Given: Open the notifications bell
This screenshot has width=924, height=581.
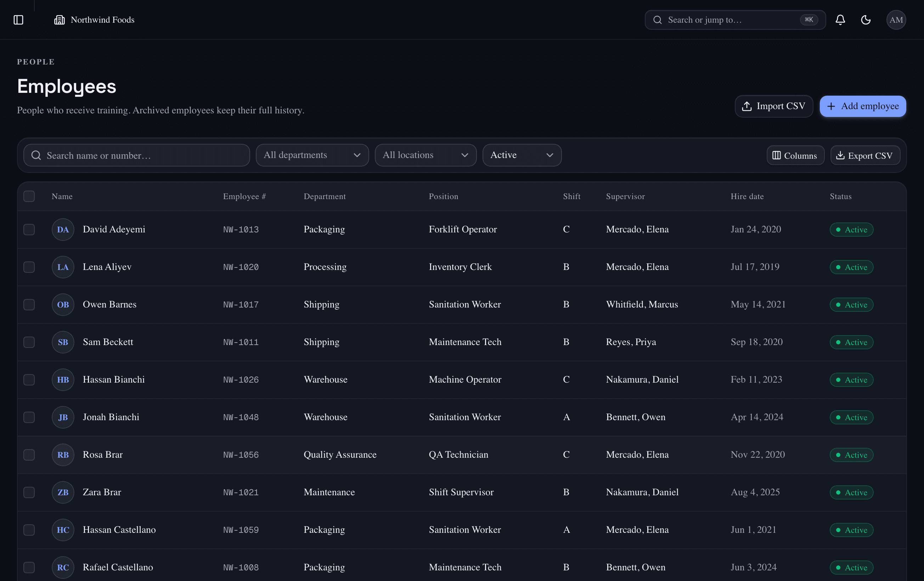Looking at the screenshot, I should pyautogui.click(x=840, y=19).
